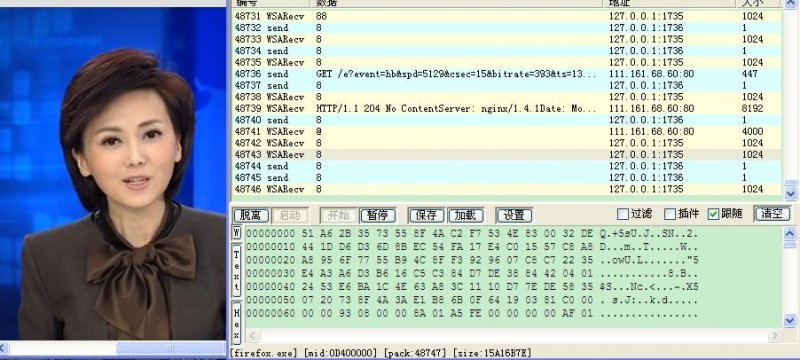This screenshot has width=800, height=360.
Task: Click hex line at offset 00000060
Action: click(x=471, y=314)
